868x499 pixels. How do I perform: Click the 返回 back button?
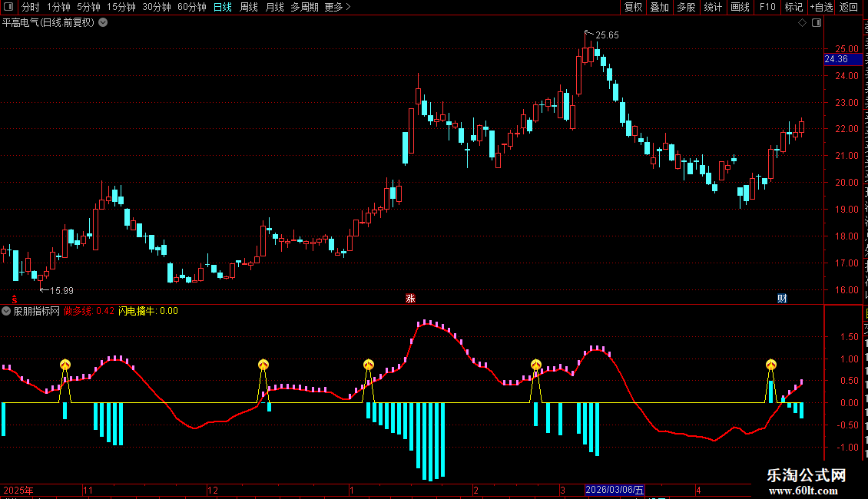point(848,7)
